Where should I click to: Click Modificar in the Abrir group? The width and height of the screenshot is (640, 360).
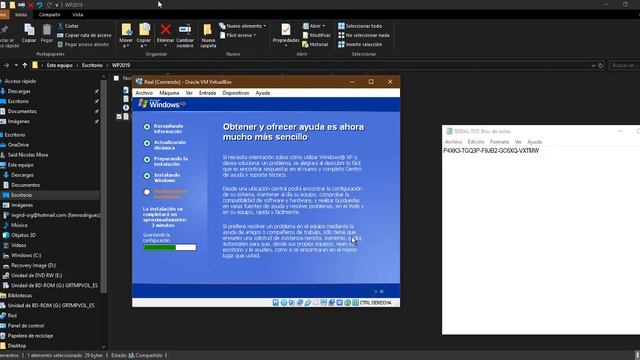(x=317, y=35)
